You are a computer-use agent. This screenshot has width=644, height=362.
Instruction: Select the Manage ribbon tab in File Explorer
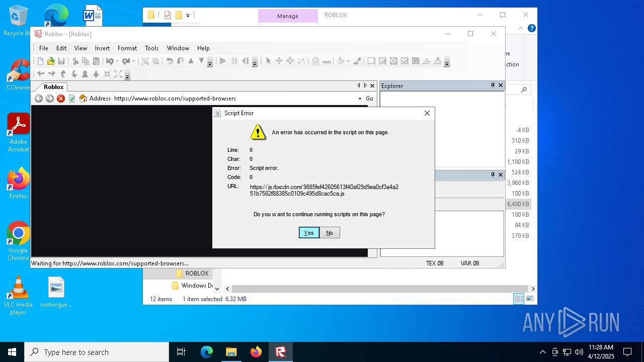(288, 16)
